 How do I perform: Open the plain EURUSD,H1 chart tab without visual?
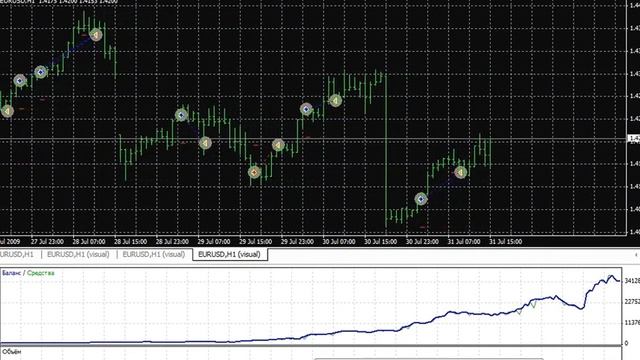(x=17, y=254)
